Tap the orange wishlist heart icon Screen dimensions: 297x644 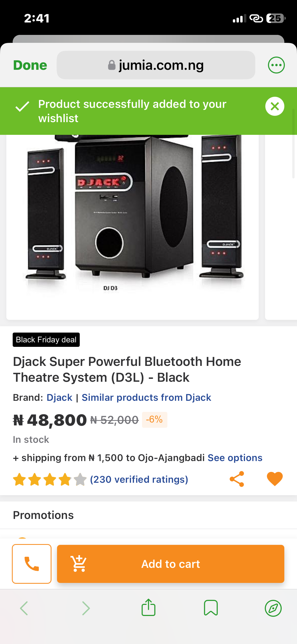pyautogui.click(x=275, y=479)
